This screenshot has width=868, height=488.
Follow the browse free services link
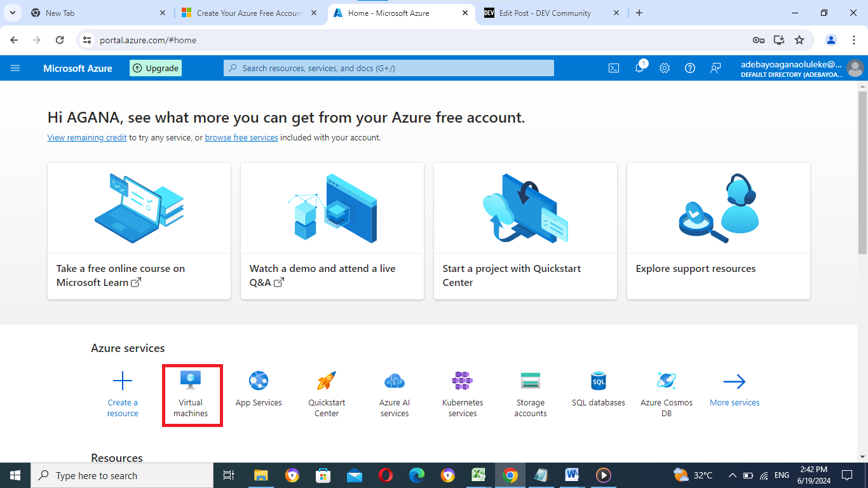click(x=241, y=137)
